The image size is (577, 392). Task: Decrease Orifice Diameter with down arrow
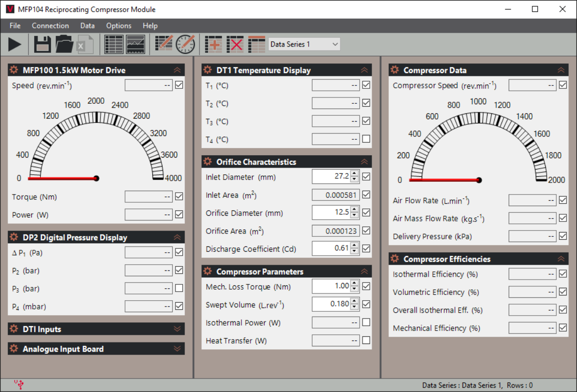(355, 216)
